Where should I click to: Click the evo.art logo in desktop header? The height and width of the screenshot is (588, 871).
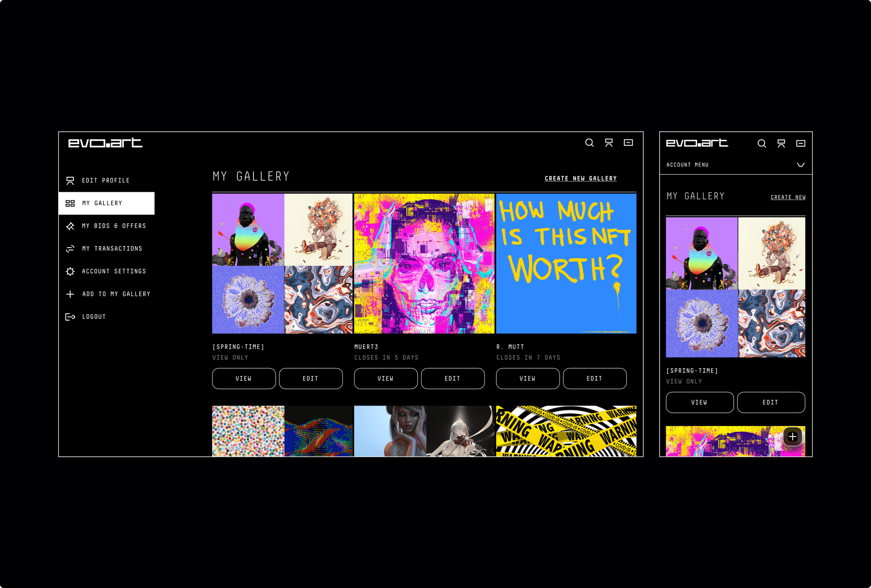click(x=105, y=143)
